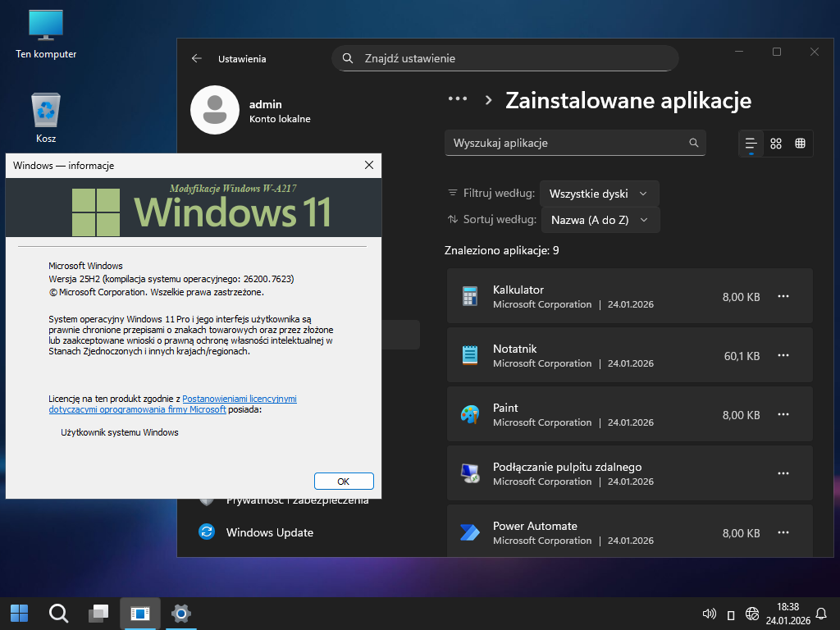Open Notatnik more options menu
The image size is (840, 630).
783,355
